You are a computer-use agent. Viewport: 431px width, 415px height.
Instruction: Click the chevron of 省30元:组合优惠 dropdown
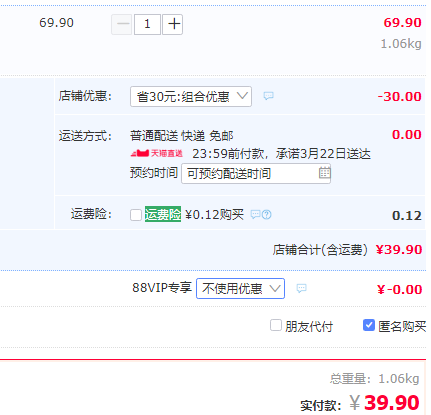click(242, 96)
